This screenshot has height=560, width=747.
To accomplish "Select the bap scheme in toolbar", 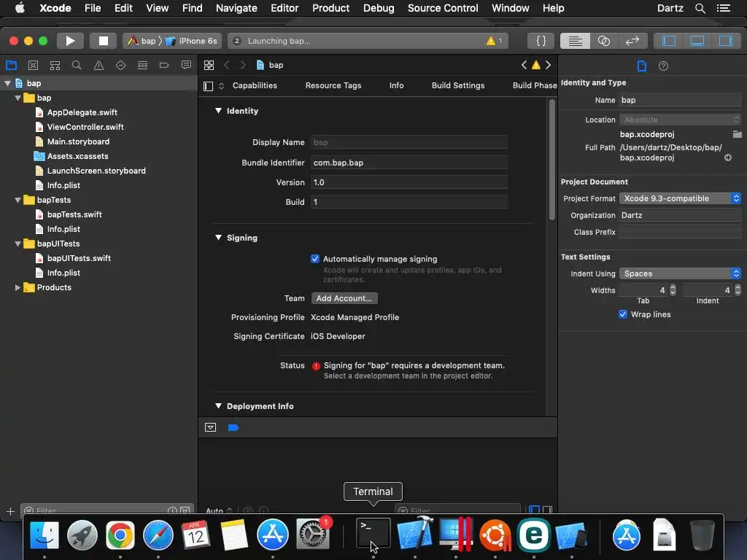I will [x=142, y=41].
